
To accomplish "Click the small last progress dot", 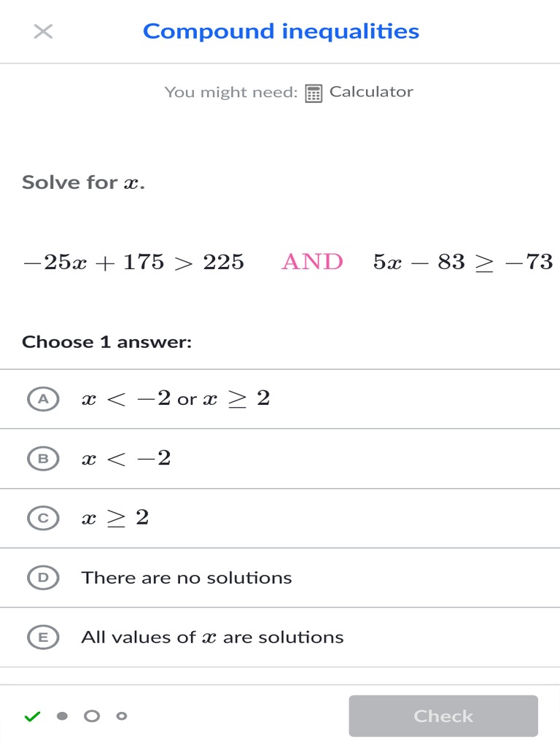I will [x=122, y=716].
